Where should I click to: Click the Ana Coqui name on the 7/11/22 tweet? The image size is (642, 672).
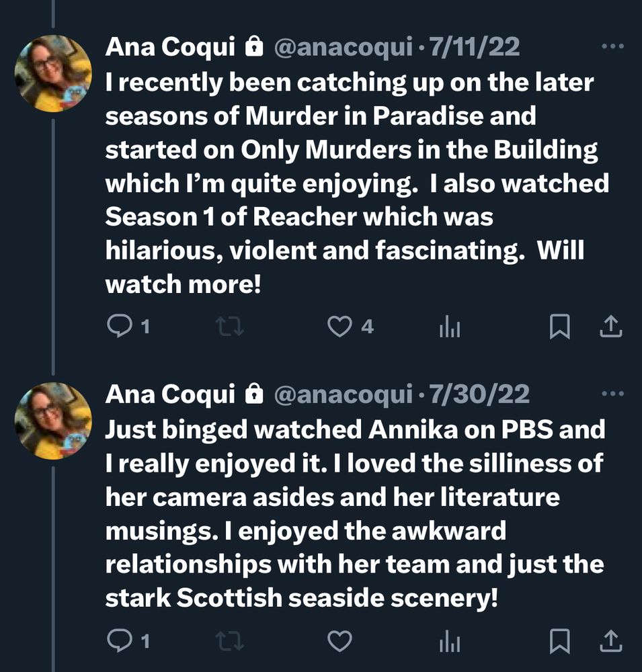170,47
